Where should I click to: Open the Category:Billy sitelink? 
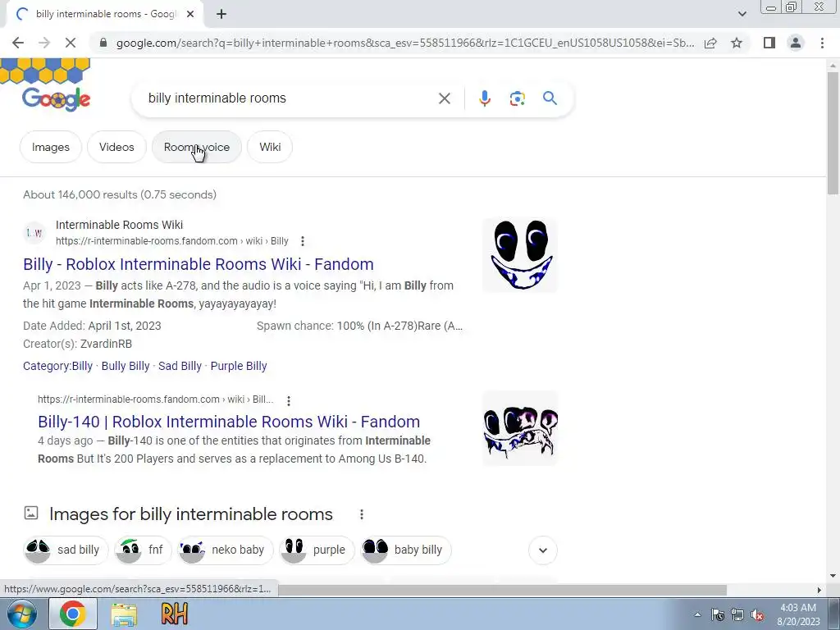point(58,366)
